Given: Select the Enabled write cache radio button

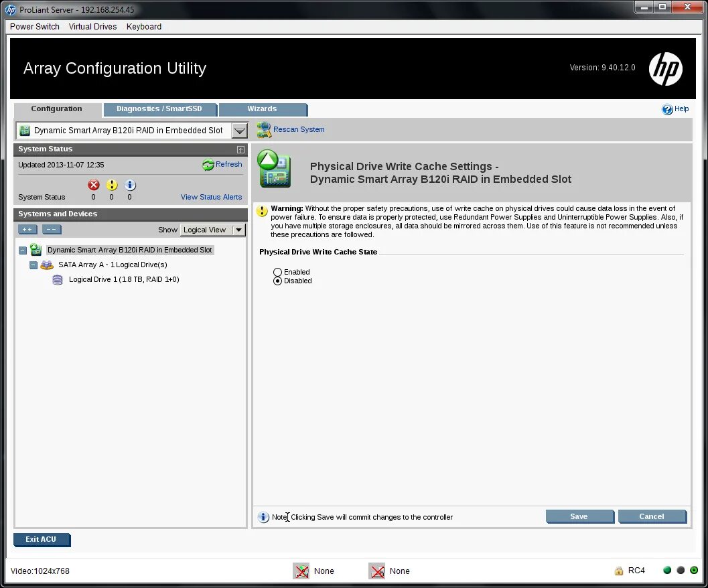Looking at the screenshot, I should [278, 272].
